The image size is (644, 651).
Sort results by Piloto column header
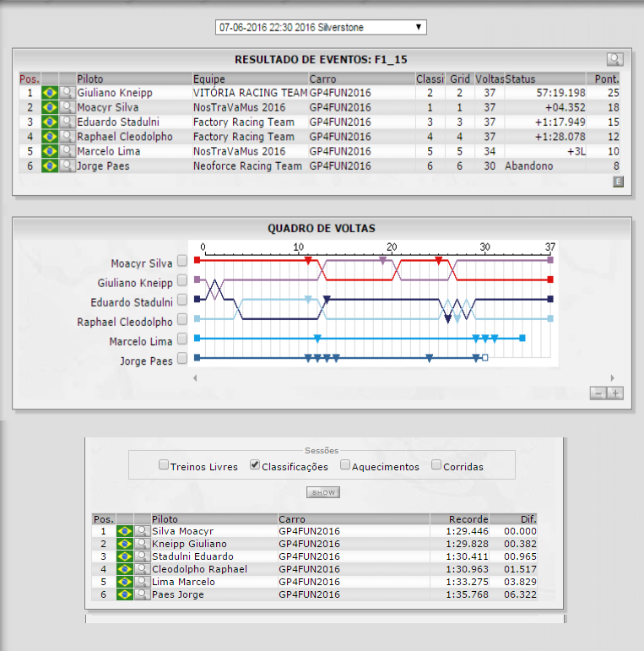90,79
